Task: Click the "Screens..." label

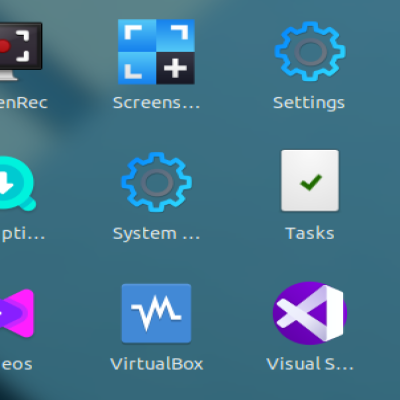Action: tap(156, 103)
